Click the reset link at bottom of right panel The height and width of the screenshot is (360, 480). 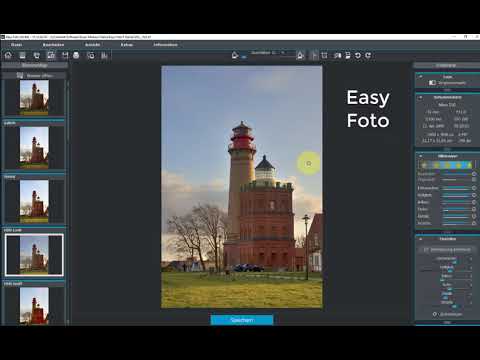click(x=447, y=314)
